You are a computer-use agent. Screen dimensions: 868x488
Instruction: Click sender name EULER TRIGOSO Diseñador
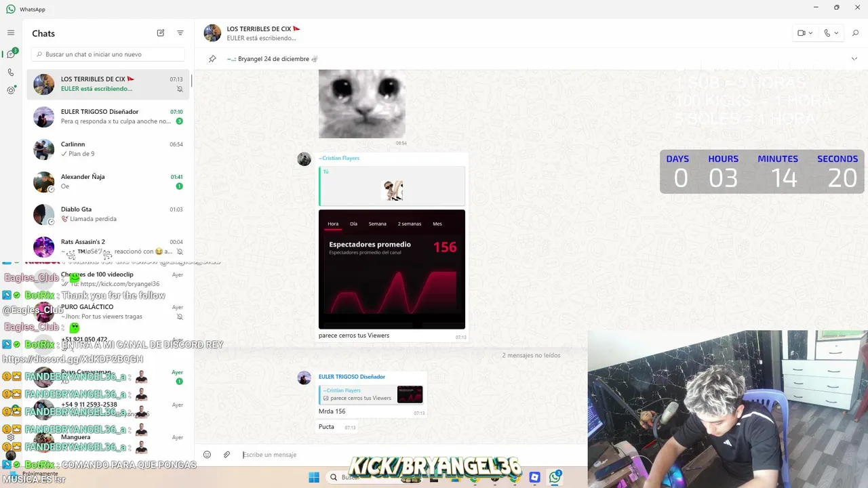point(352,377)
